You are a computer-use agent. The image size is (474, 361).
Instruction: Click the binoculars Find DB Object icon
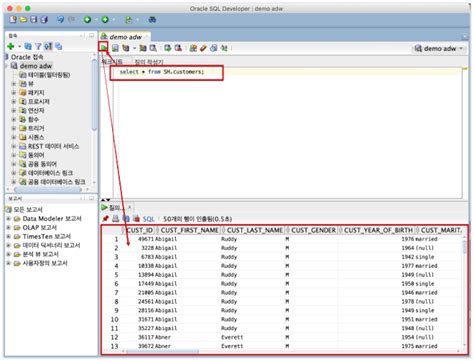click(152, 20)
